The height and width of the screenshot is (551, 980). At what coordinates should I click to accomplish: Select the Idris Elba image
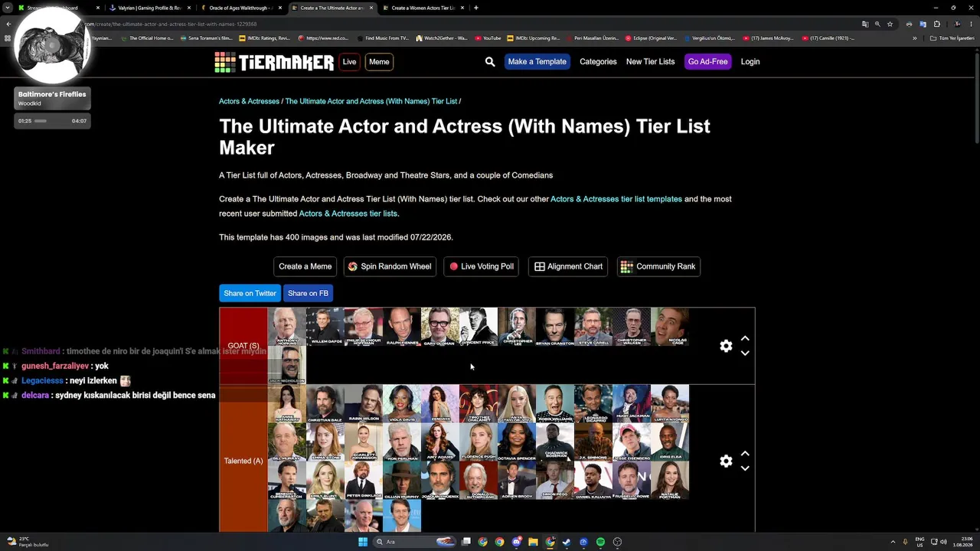[670, 442]
